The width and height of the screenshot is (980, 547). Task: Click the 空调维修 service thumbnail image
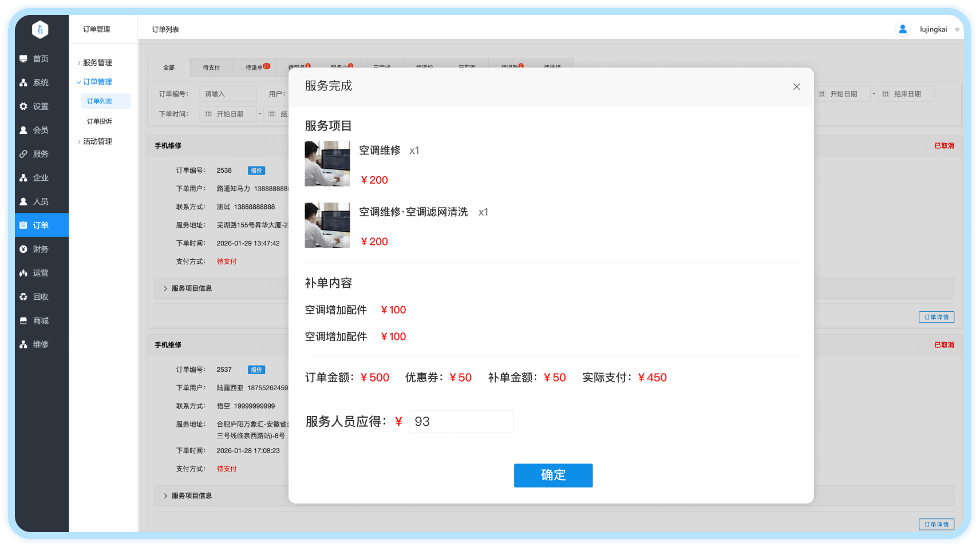[327, 164]
